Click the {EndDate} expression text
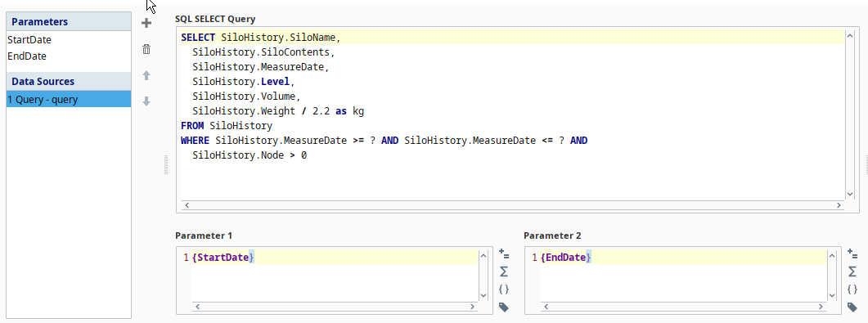868x323 pixels. (x=566, y=258)
